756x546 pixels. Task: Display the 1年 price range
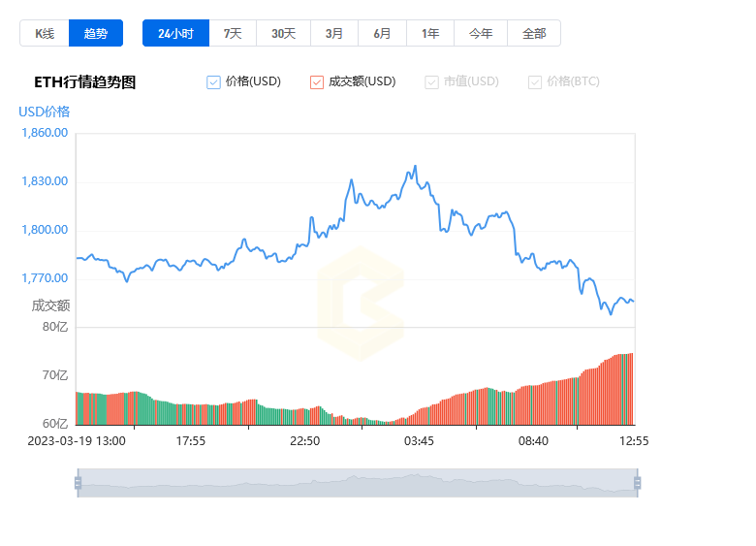(430, 33)
